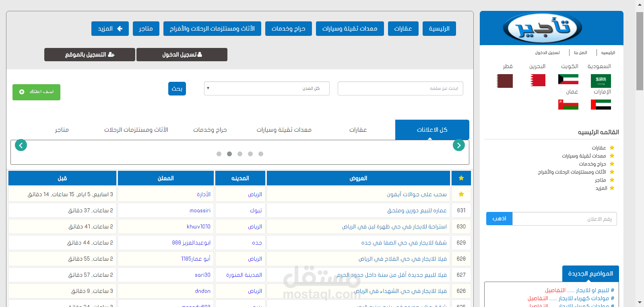
Task: Open listing عماره للبيع دورين وملحق
Action: (x=417, y=210)
